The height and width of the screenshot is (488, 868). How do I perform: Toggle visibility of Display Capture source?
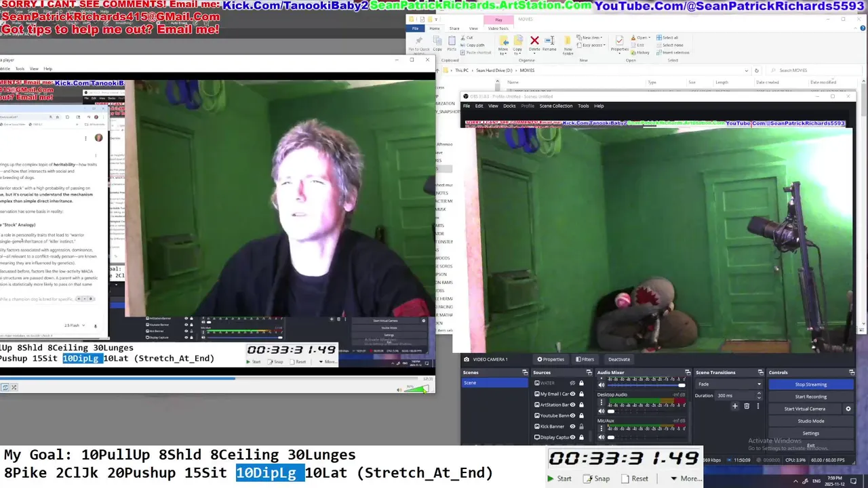572,437
